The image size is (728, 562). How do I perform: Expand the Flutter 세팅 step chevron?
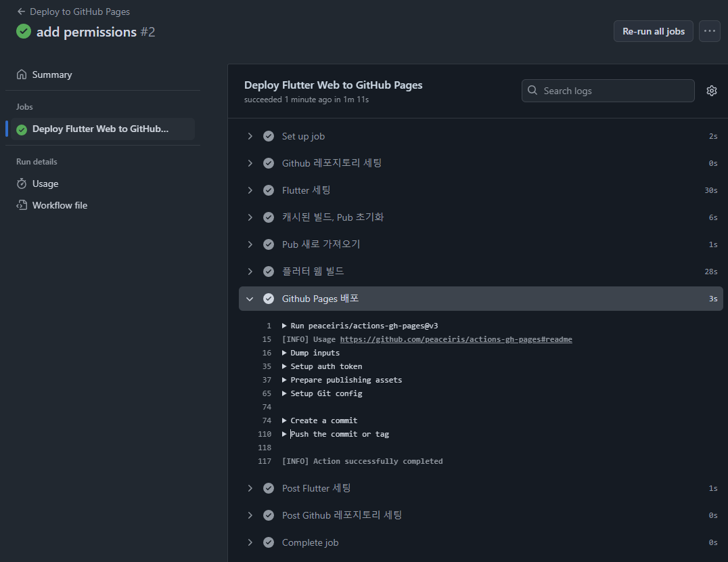point(250,190)
